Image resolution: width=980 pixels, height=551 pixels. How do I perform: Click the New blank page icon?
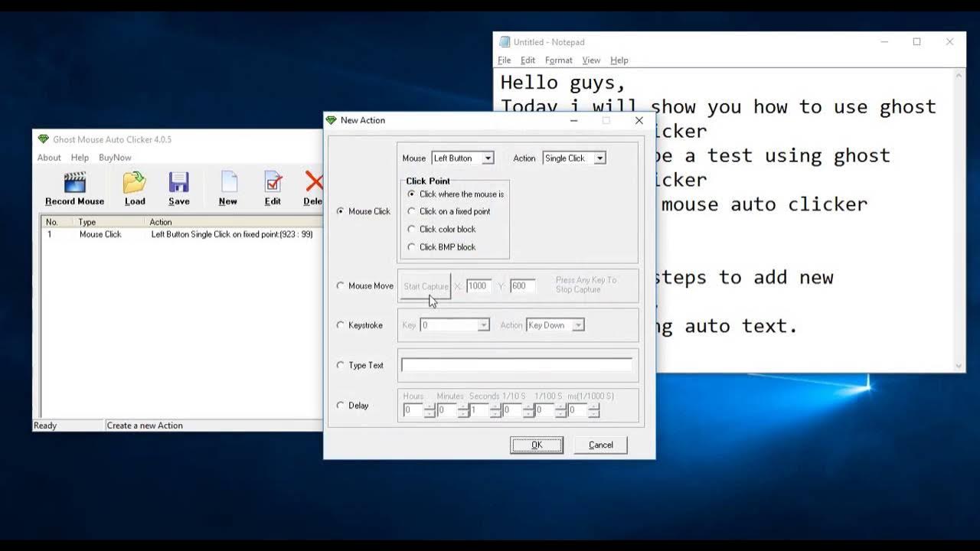[x=229, y=182]
